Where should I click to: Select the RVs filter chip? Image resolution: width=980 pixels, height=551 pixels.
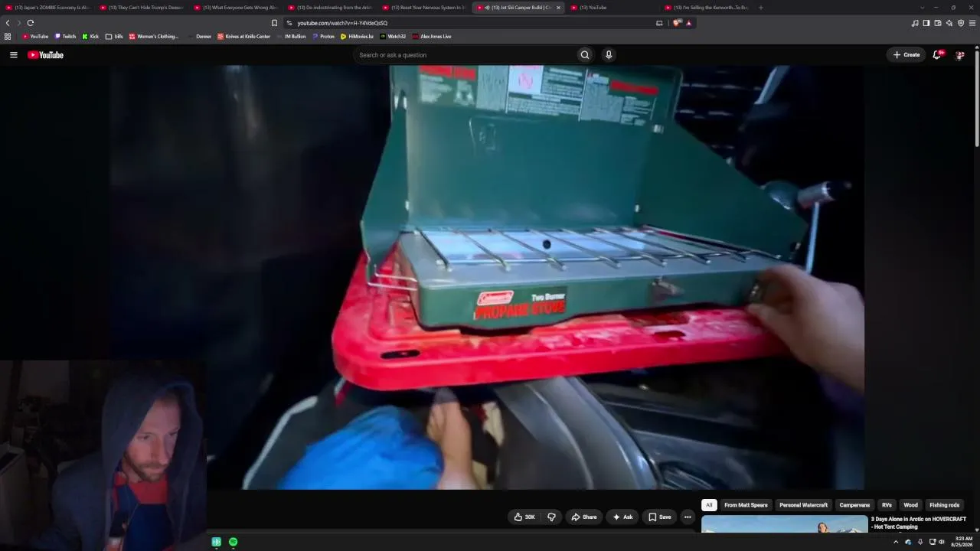pos(887,505)
